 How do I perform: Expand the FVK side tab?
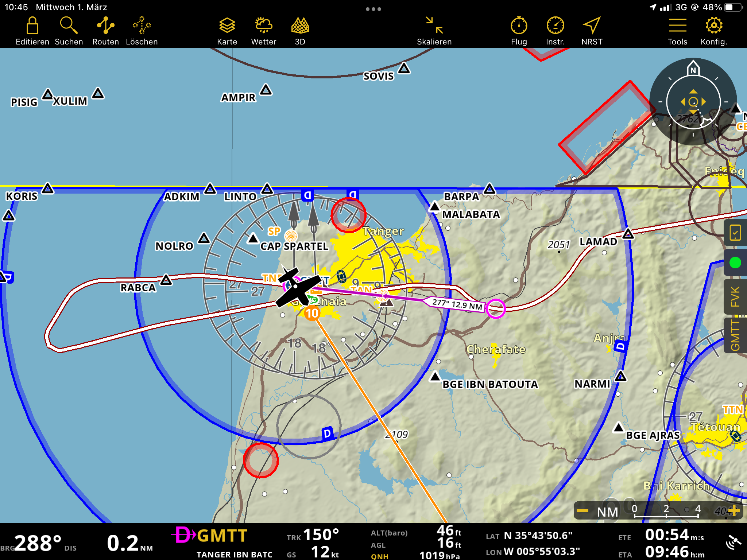[x=735, y=296]
